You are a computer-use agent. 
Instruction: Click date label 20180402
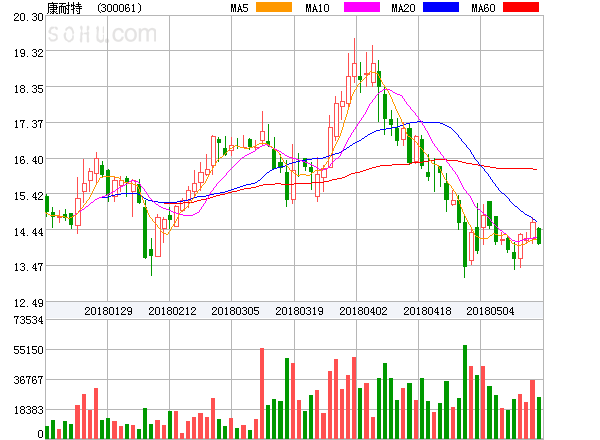[x=363, y=311]
